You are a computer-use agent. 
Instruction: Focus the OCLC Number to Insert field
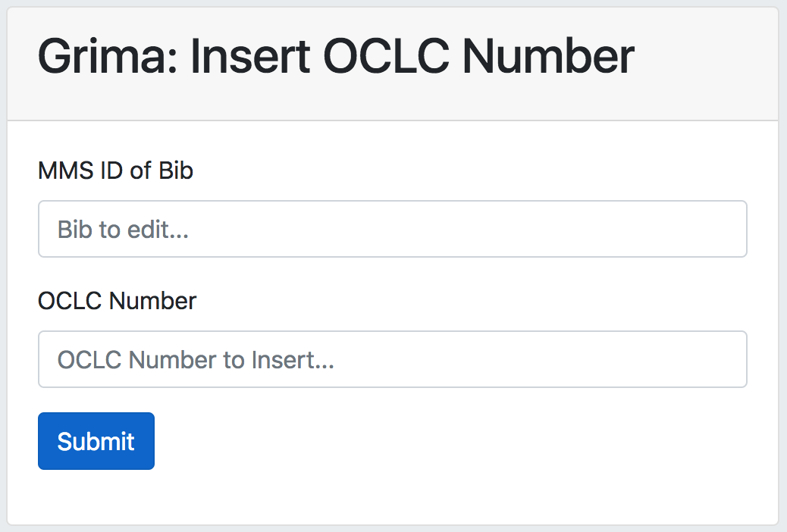pyautogui.click(x=392, y=359)
